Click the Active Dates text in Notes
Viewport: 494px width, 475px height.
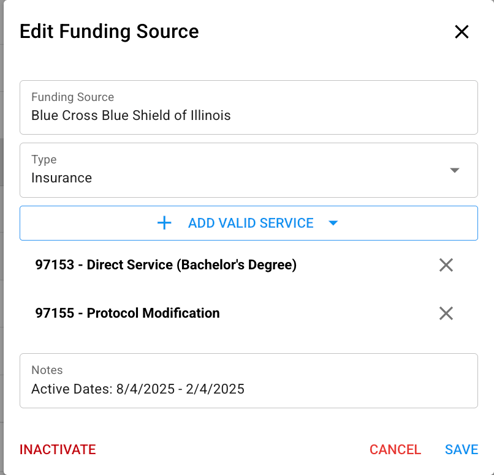[138, 389]
